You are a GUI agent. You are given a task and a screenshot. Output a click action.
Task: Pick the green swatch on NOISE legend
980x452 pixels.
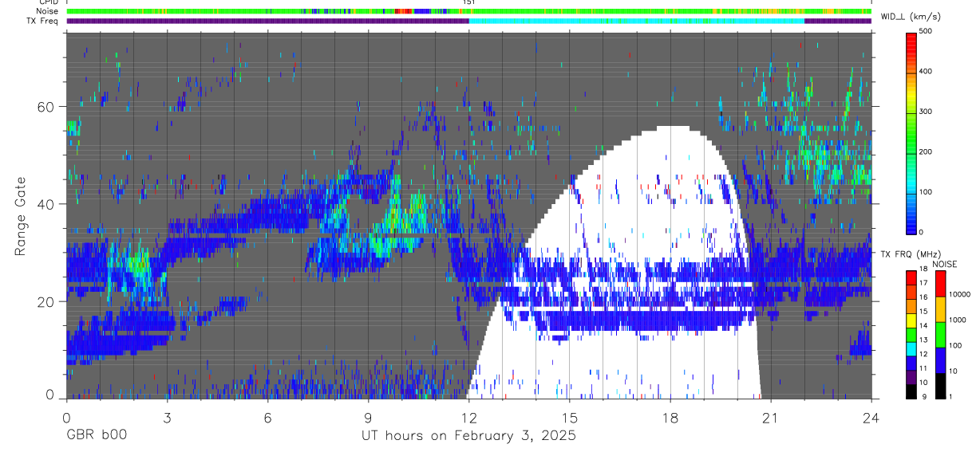[940, 334]
